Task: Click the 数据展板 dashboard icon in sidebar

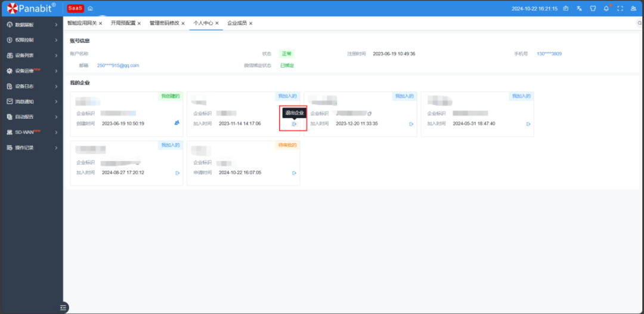Action: coord(10,24)
